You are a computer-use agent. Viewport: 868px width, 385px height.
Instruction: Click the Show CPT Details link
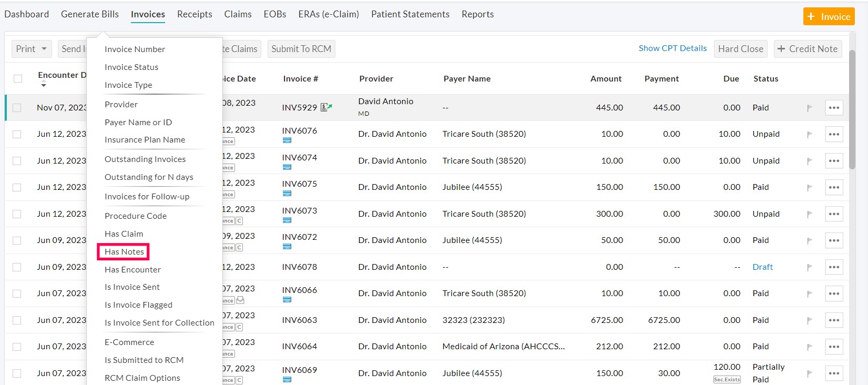click(x=672, y=48)
